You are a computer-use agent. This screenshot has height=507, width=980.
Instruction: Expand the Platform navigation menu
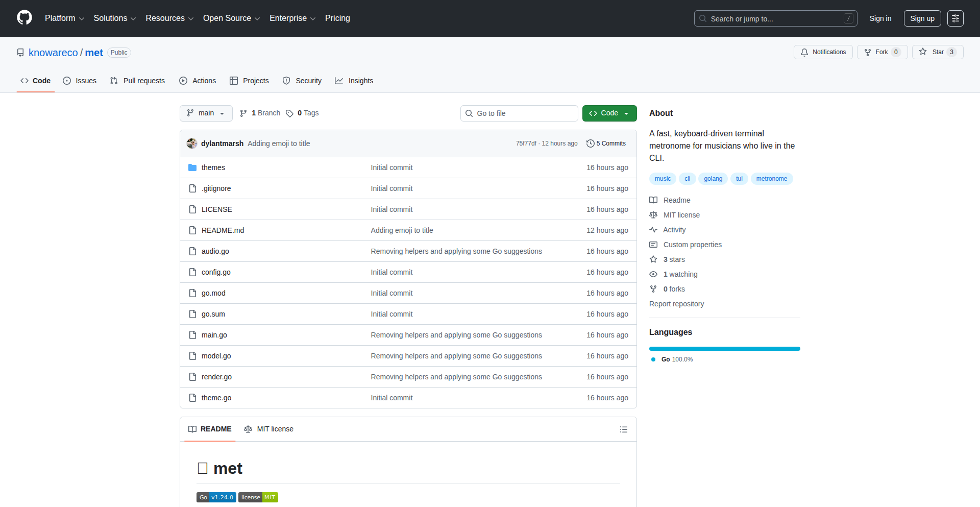point(64,18)
